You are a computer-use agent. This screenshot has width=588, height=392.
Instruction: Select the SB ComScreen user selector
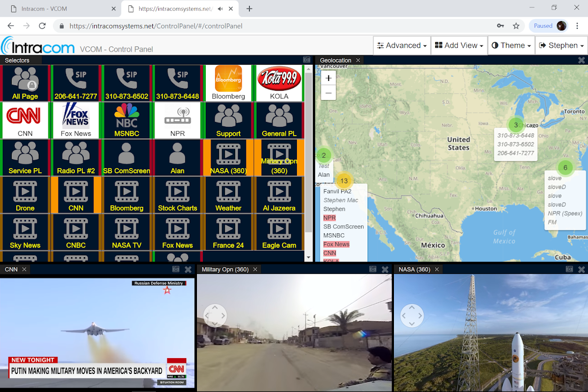click(x=126, y=158)
